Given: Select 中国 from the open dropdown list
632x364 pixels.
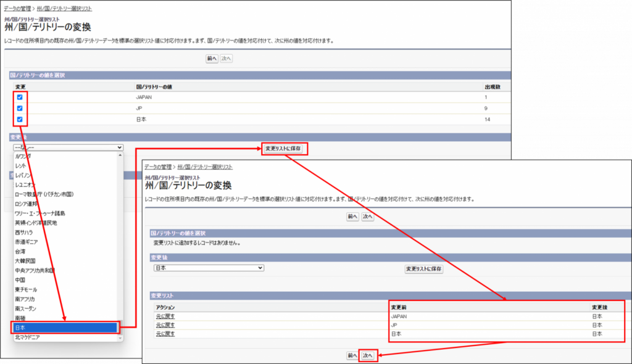Looking at the screenshot, I should point(22,280).
